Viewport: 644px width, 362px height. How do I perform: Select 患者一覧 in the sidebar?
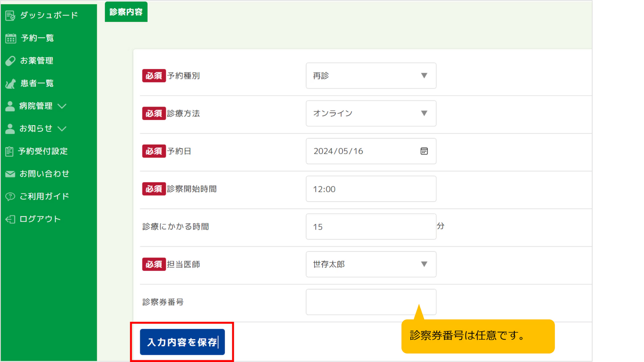point(37,83)
